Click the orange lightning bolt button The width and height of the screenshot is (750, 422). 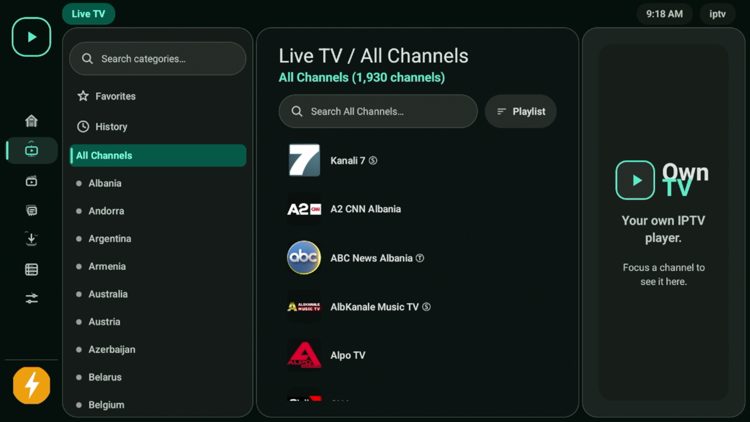(32, 385)
